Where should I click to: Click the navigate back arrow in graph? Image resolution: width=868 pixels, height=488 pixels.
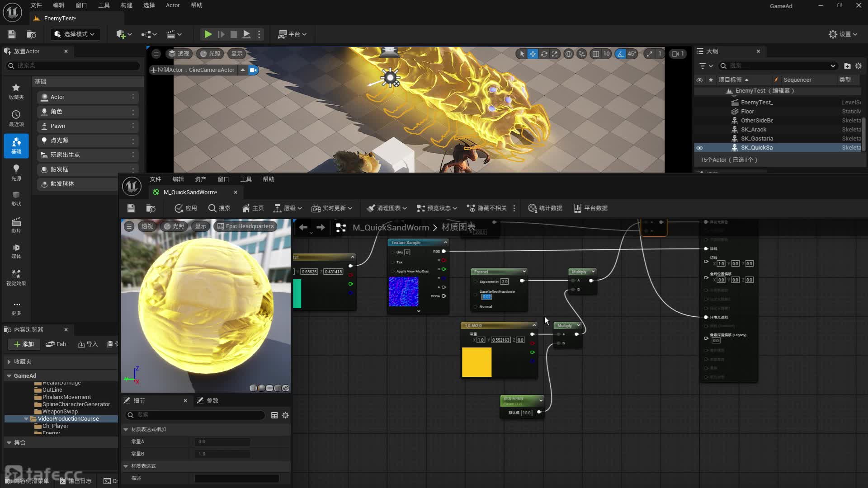[303, 227]
